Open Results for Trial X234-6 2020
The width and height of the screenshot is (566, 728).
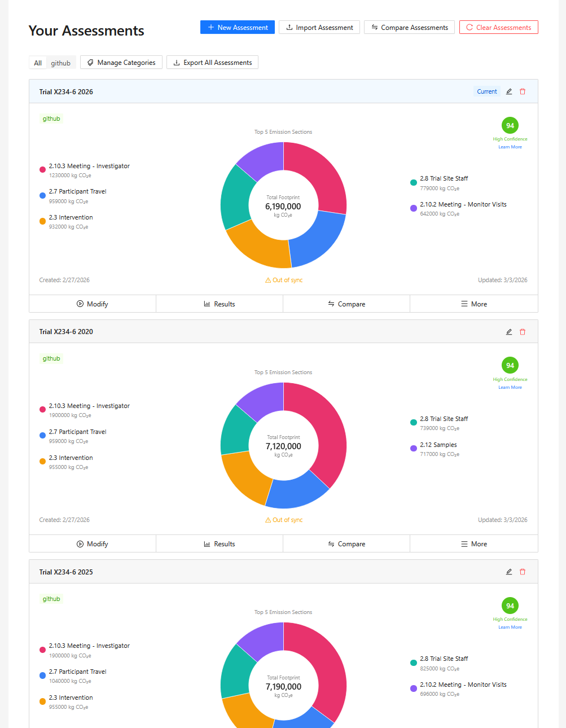click(x=220, y=544)
